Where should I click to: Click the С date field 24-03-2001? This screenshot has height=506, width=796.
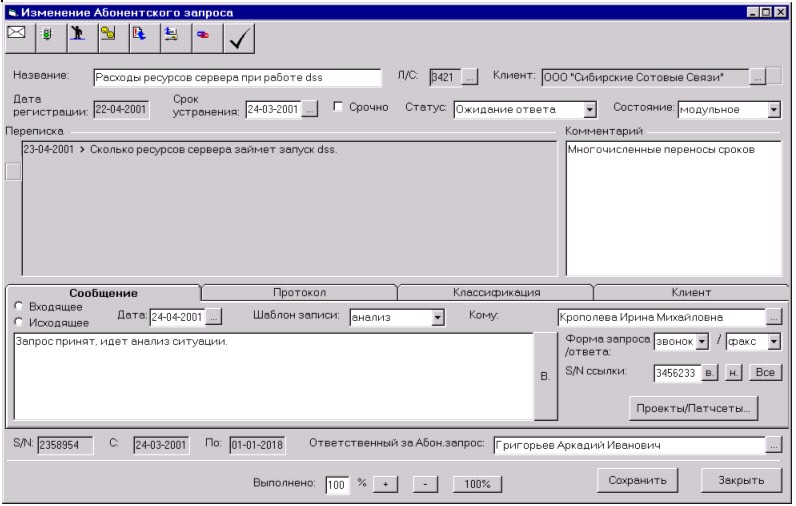(161, 445)
